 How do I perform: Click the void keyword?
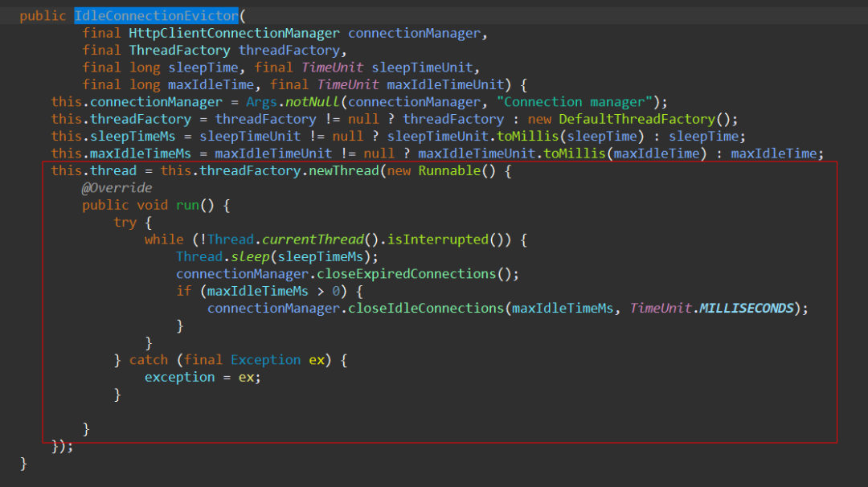152,205
